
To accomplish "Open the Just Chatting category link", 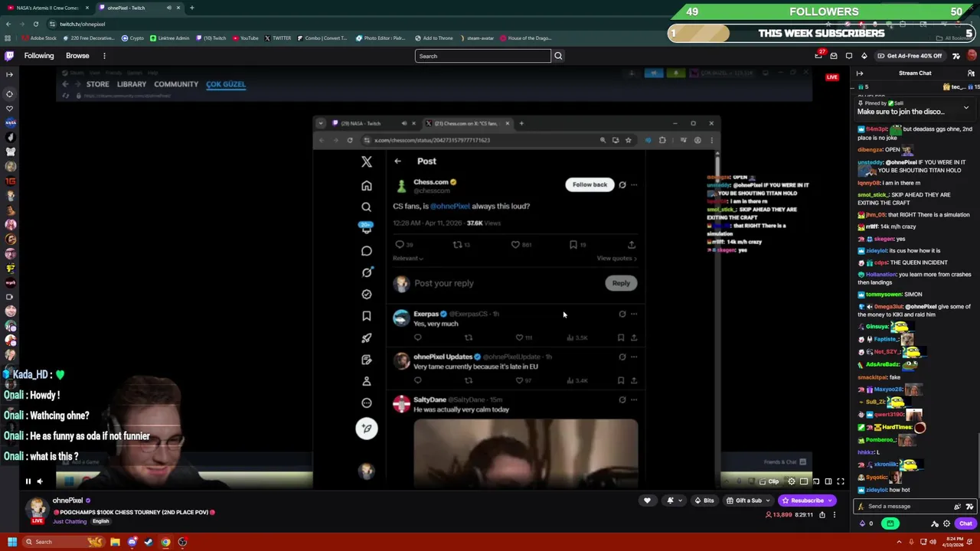I will click(70, 522).
